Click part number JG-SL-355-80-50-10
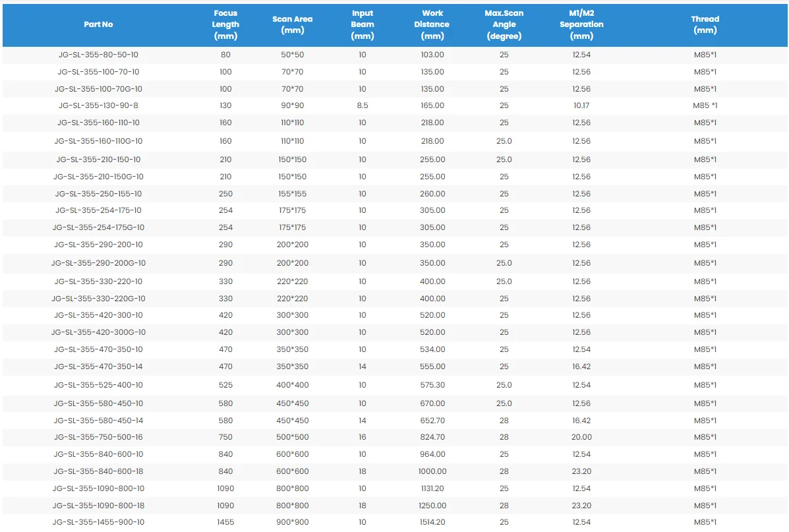 [x=98, y=55]
